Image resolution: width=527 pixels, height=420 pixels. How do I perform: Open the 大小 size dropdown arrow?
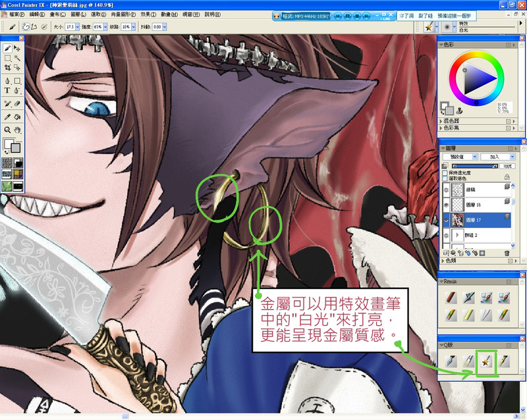tap(77, 26)
